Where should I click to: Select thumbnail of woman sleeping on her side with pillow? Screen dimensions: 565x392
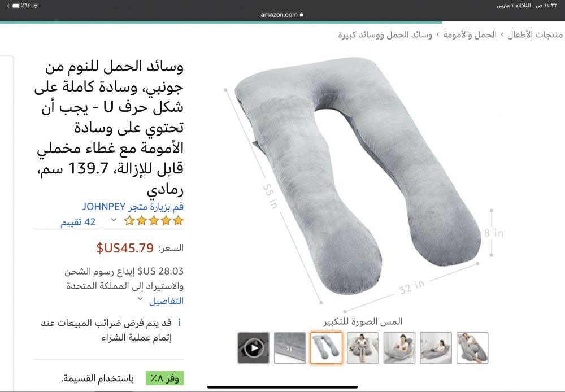[x=472, y=348]
